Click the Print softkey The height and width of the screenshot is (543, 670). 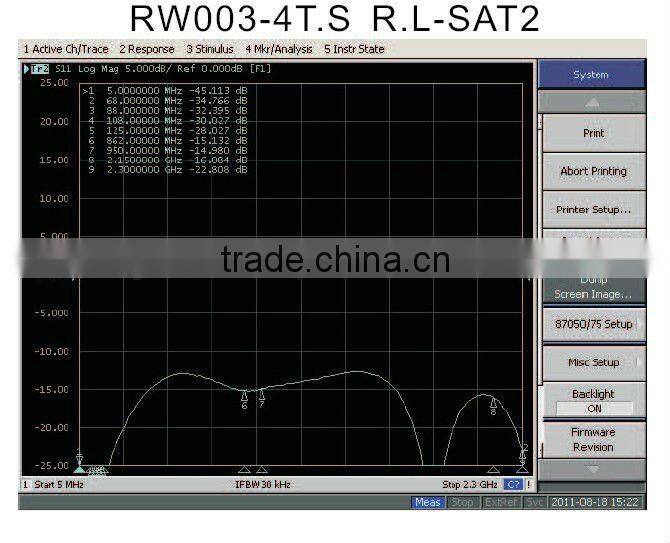[594, 133]
